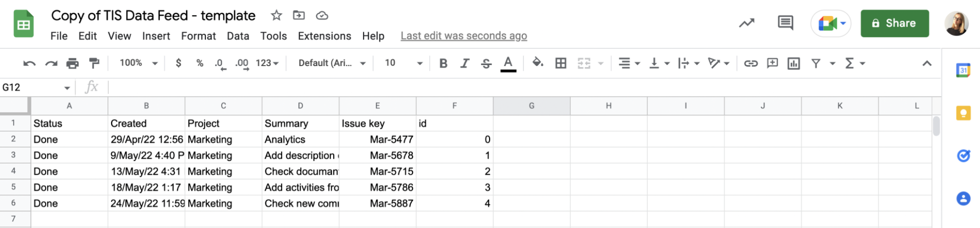Click the insert comment icon
980x228 pixels.
[772, 64]
